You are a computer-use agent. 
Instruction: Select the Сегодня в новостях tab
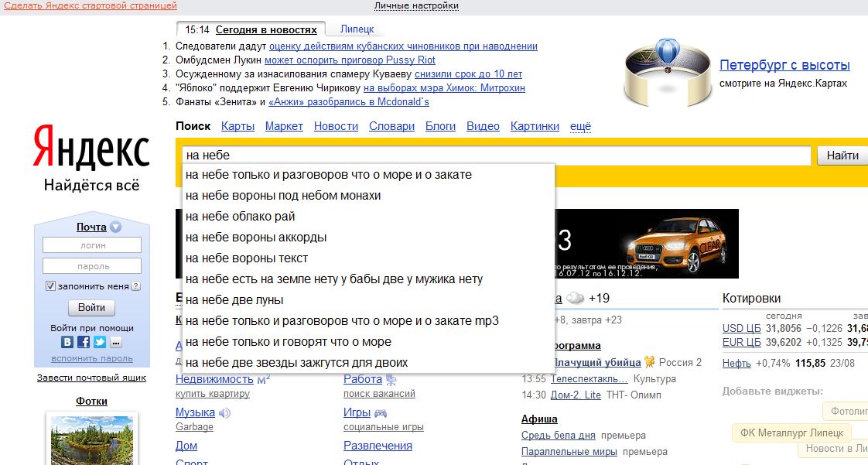tap(266, 30)
